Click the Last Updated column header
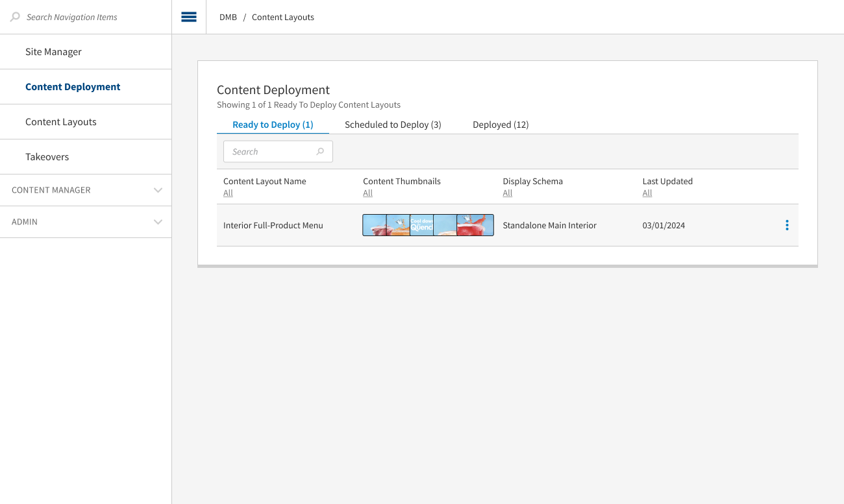The height and width of the screenshot is (504, 844). coord(667,182)
